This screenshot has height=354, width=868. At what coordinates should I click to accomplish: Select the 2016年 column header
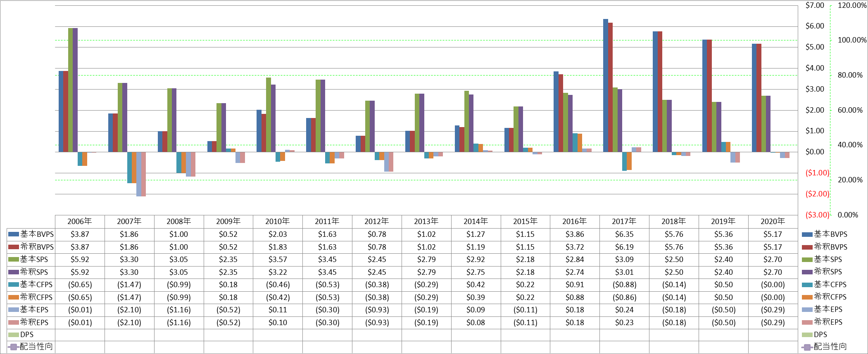coord(575,222)
